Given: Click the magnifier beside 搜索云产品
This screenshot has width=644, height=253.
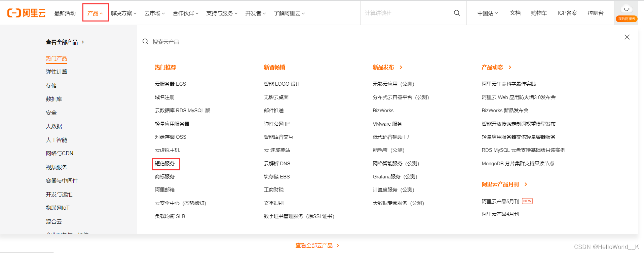Looking at the screenshot, I should [146, 42].
